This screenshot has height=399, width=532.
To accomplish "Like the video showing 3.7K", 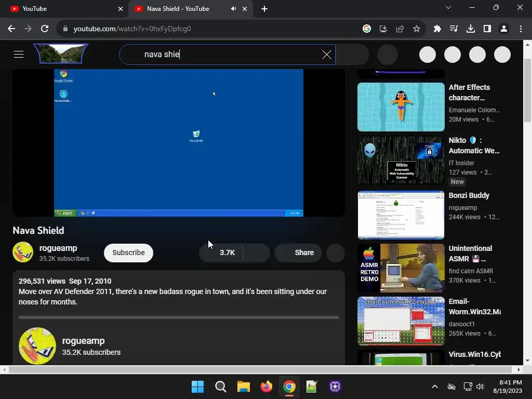I will pyautogui.click(x=221, y=253).
